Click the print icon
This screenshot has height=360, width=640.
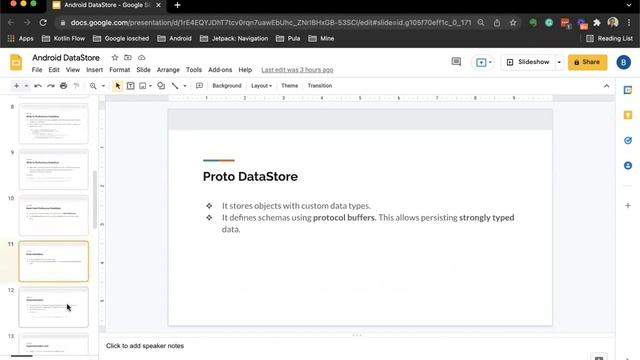pos(63,86)
